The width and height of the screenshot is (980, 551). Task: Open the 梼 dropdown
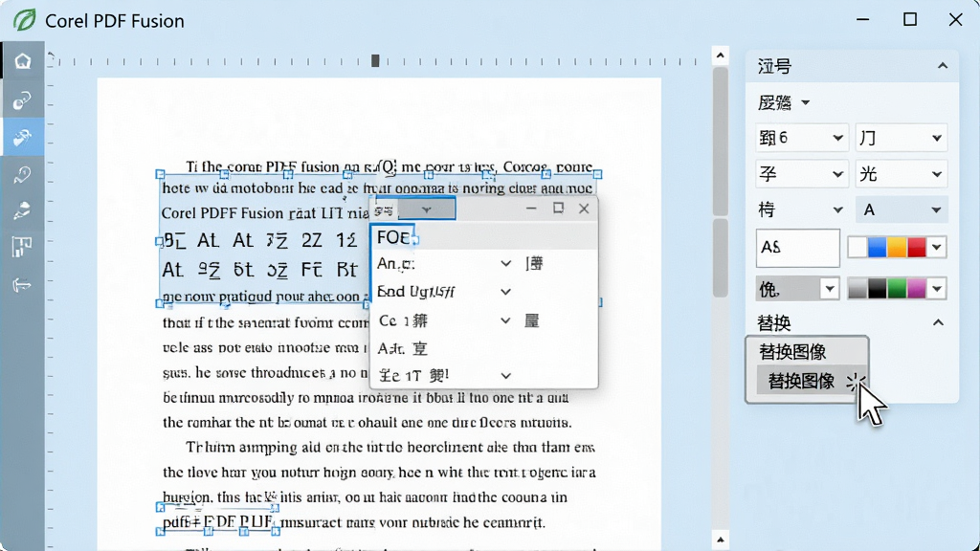click(801, 209)
